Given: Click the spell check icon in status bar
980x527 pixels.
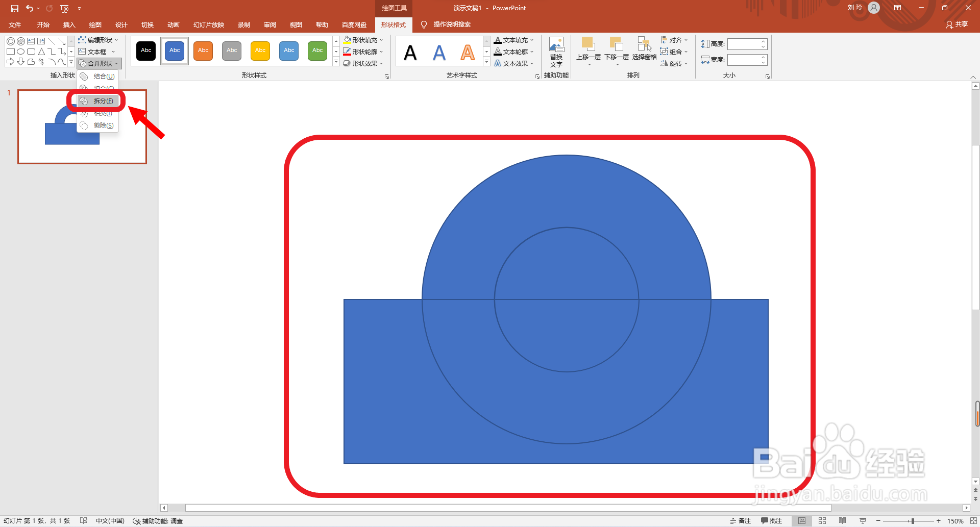Looking at the screenshot, I should 84,521.
